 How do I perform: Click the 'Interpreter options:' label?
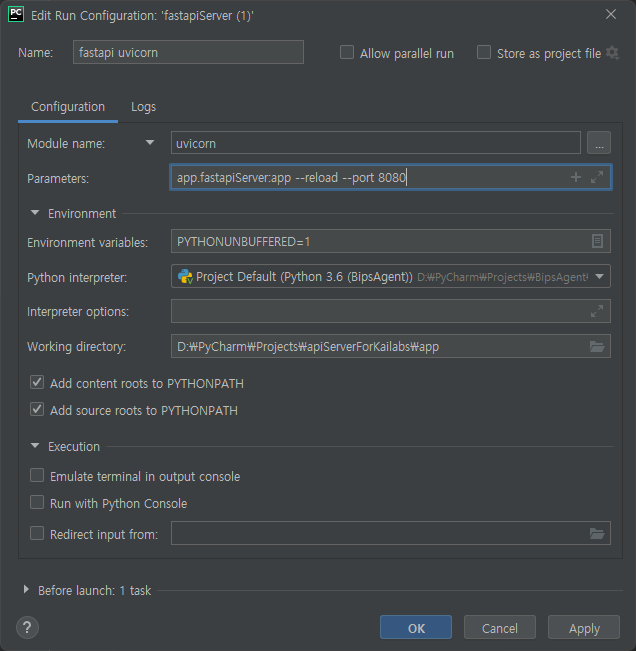pos(78,311)
